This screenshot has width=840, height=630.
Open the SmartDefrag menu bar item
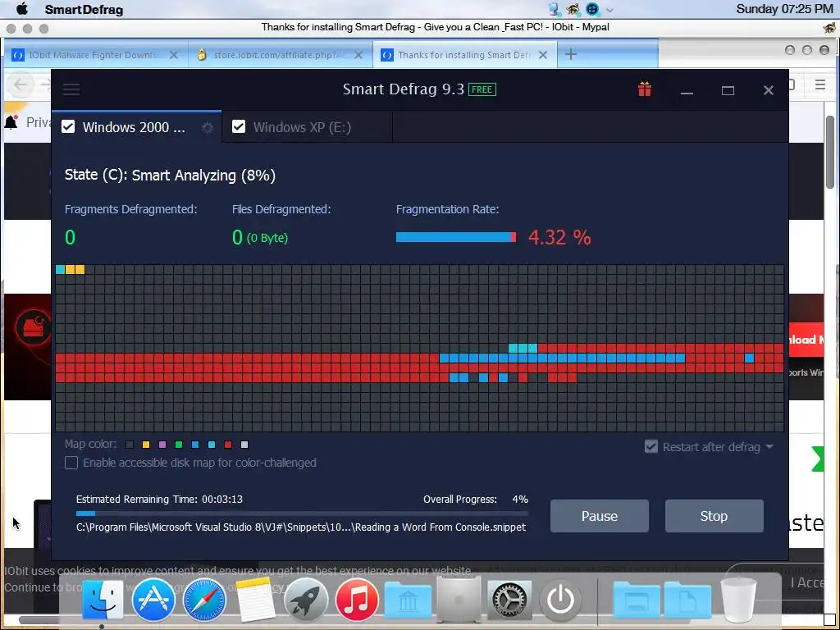[x=84, y=10]
